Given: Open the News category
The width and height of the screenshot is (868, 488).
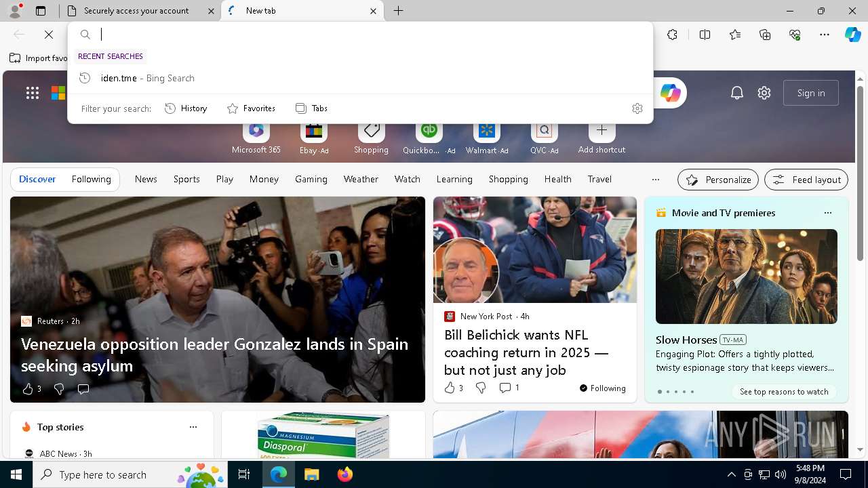Looking at the screenshot, I should click(146, 180).
